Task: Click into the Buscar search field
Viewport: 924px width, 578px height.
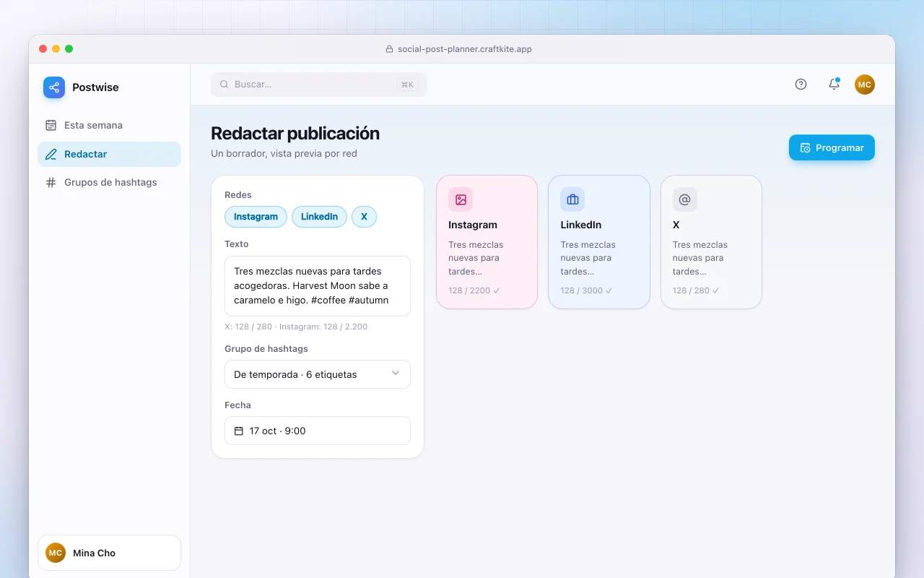Action: (x=319, y=85)
